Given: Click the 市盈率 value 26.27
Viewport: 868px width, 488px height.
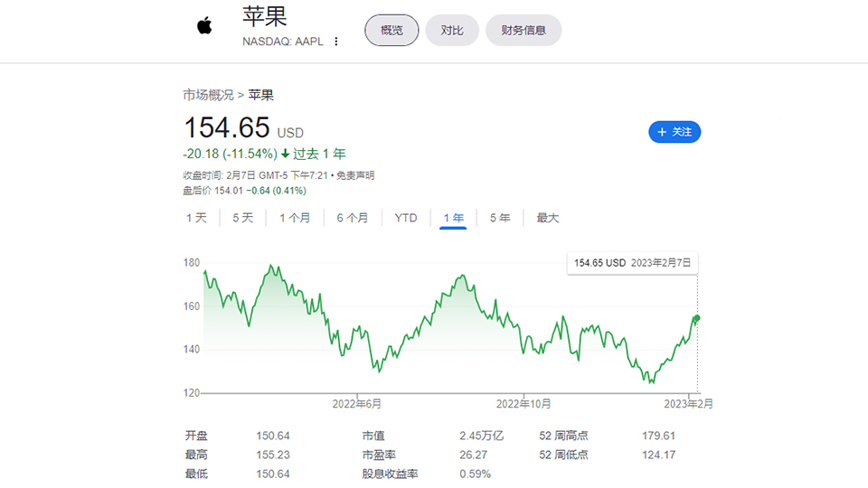Looking at the screenshot, I should pos(473,455).
